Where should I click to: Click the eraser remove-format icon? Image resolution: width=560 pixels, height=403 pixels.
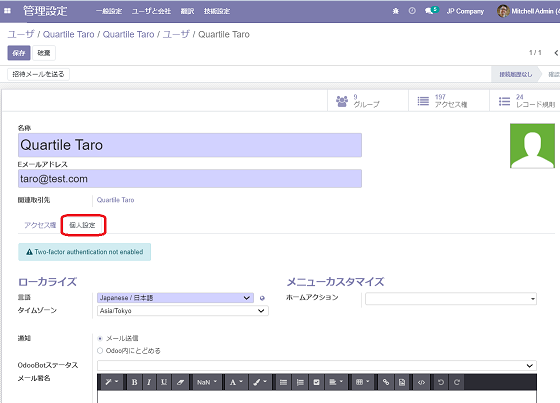click(180, 382)
